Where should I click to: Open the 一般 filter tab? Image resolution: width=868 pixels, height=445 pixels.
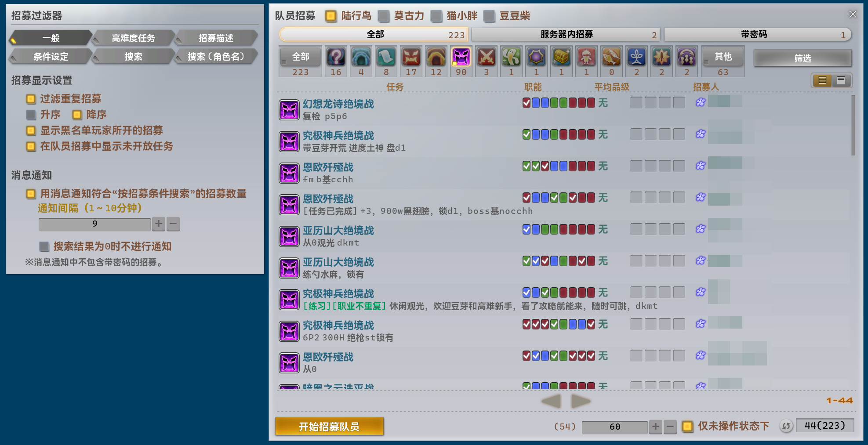[x=51, y=38]
